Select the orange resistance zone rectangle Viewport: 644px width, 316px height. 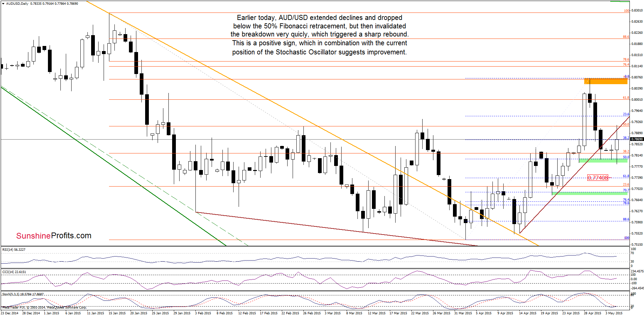606,81
